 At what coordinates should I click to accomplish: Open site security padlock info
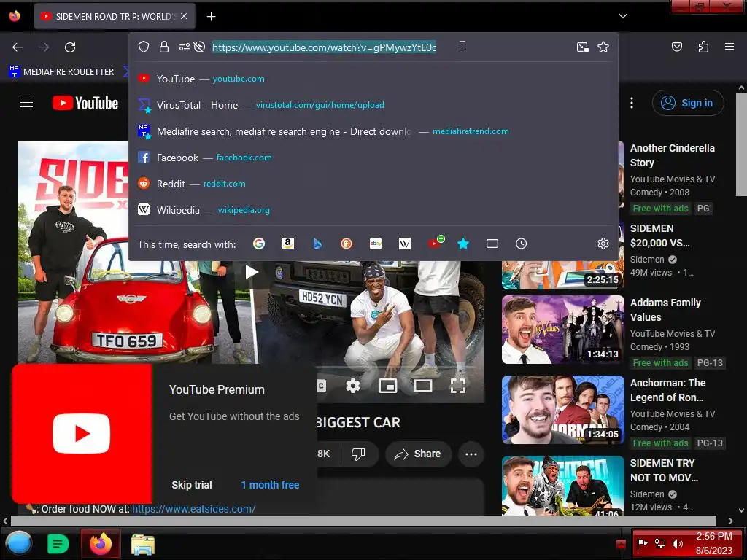[164, 47]
